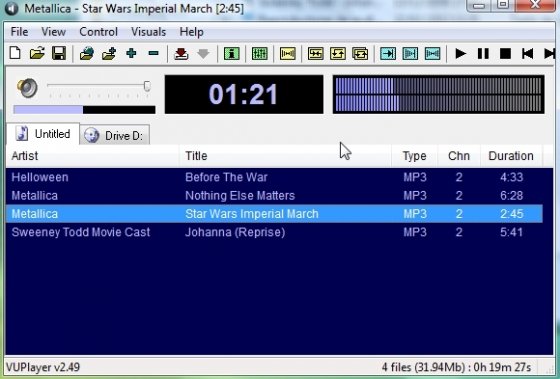
Task: Add files using the green plus icon
Action: tap(131, 54)
